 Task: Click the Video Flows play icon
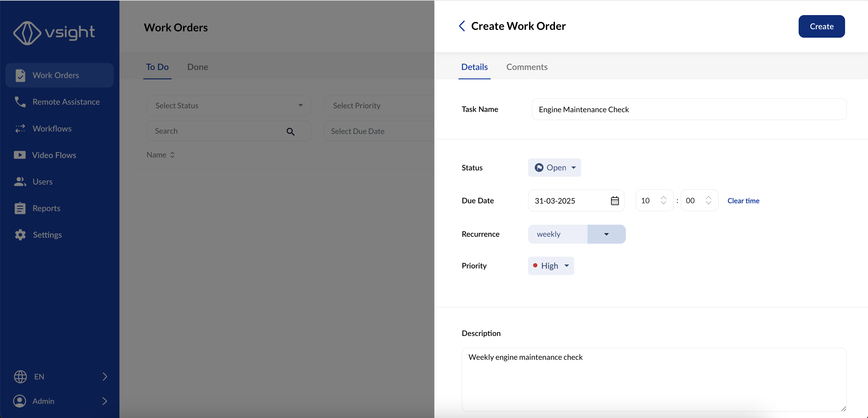pyautogui.click(x=20, y=155)
